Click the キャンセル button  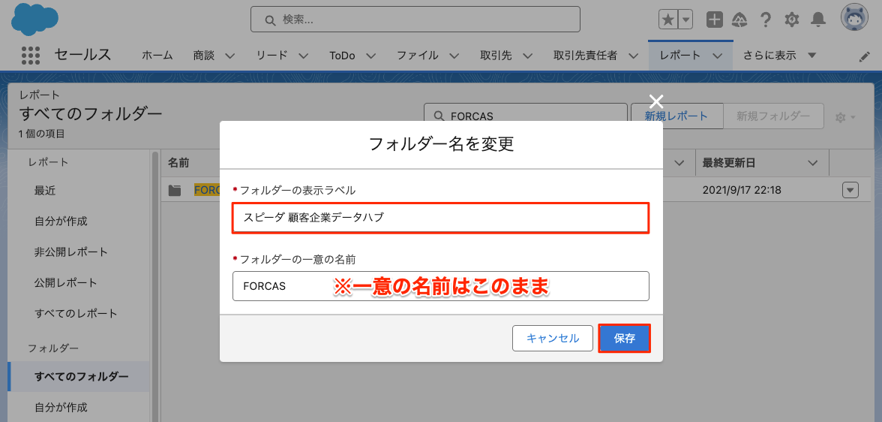(552, 338)
